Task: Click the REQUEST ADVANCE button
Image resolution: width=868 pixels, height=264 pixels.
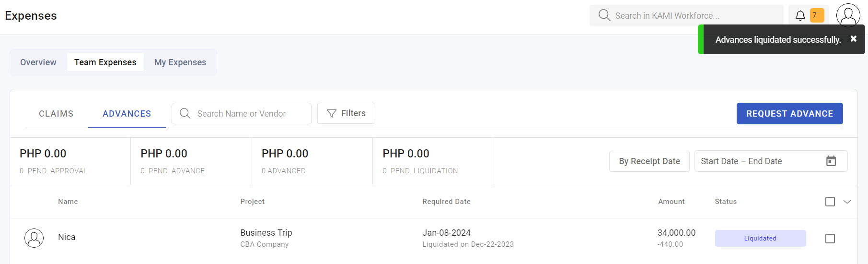Action: (x=789, y=114)
